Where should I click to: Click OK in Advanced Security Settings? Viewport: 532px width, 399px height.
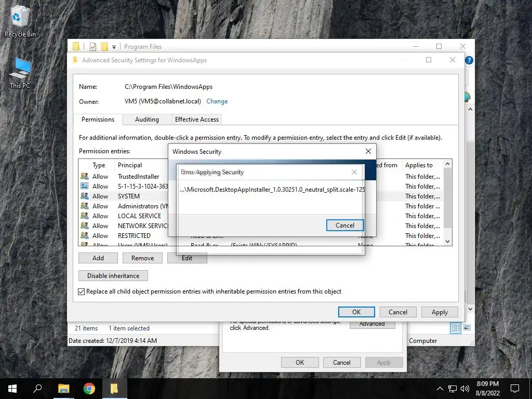click(356, 312)
